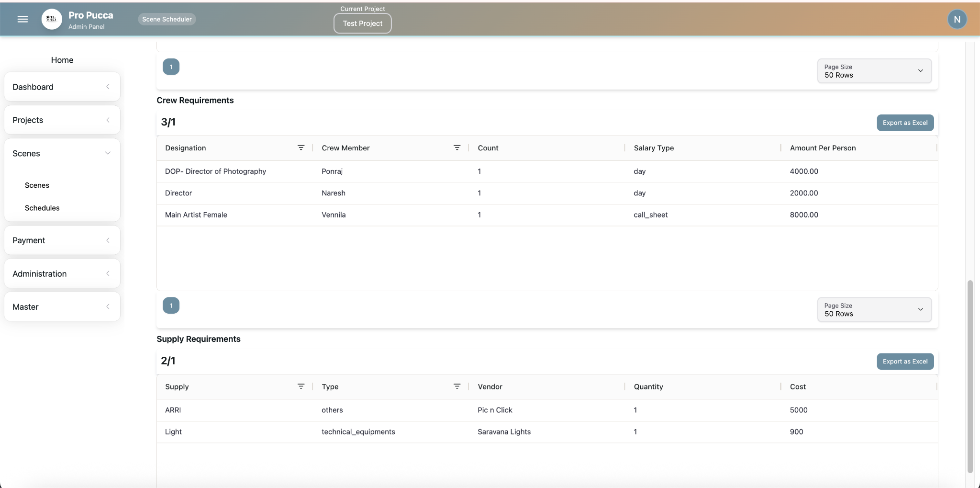The image size is (980, 488).
Task: Go to page 1 of Crew Requirements
Action: (171, 306)
